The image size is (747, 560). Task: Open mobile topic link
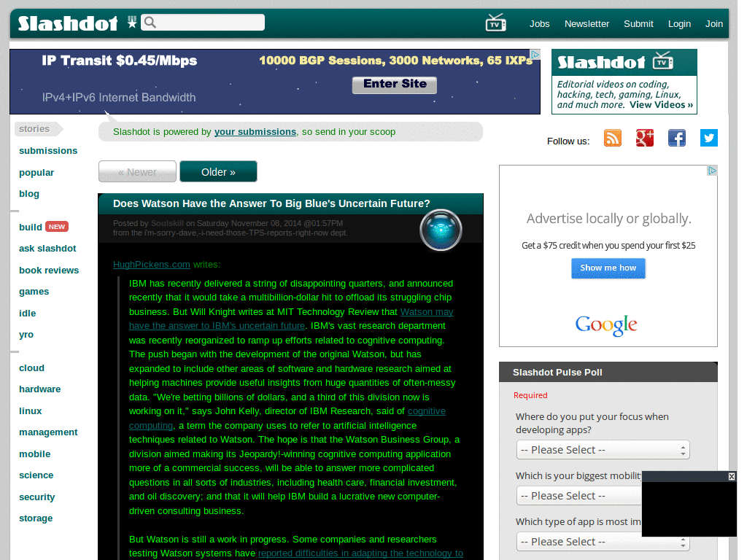[35, 454]
